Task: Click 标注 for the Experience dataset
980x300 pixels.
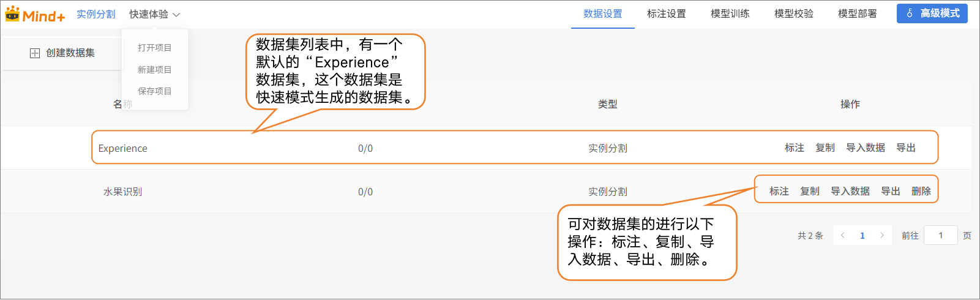Action: [x=794, y=148]
